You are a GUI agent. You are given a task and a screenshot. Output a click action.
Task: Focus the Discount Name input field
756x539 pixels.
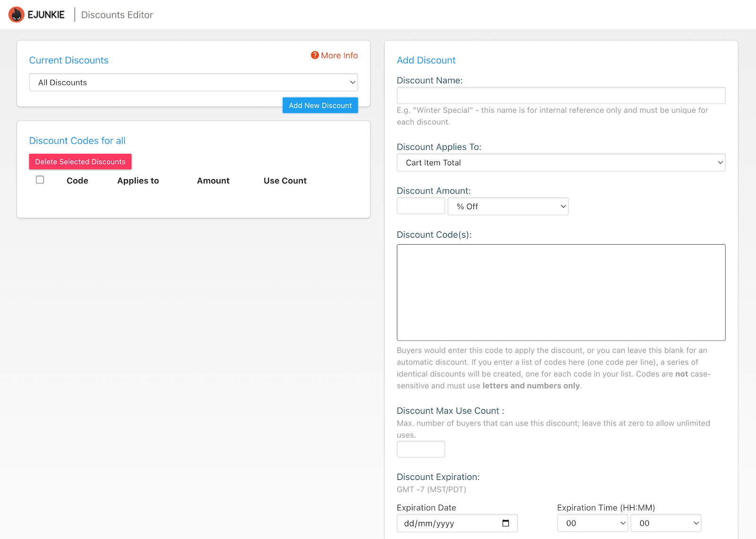(561, 95)
